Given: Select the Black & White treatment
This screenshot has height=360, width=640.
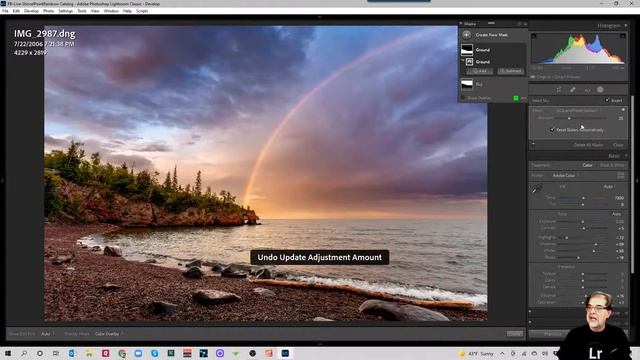Looking at the screenshot, I should pos(612,165).
